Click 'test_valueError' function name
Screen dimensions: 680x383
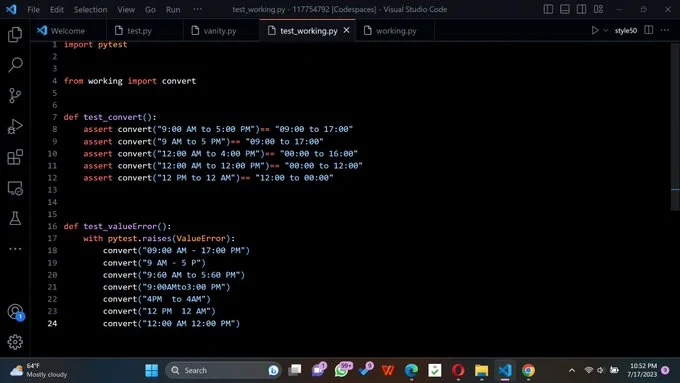click(120, 226)
